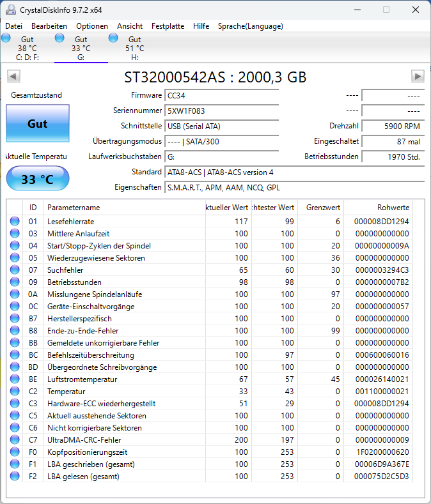Select the H: disk tab

(x=135, y=48)
